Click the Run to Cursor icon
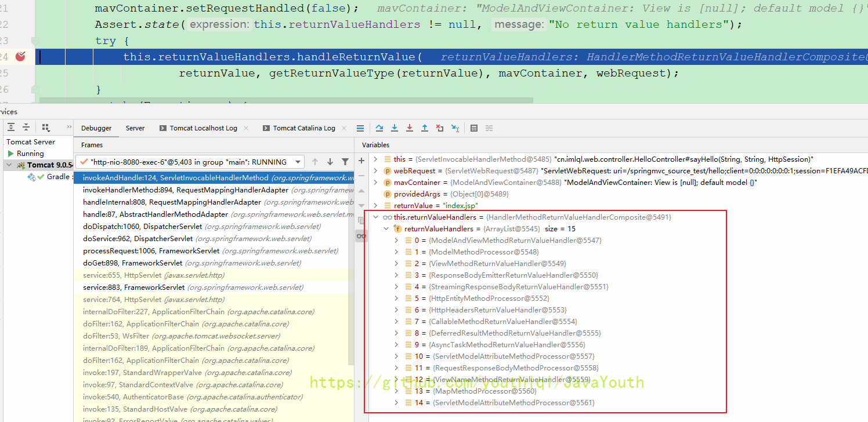The height and width of the screenshot is (422, 868). pos(455,128)
